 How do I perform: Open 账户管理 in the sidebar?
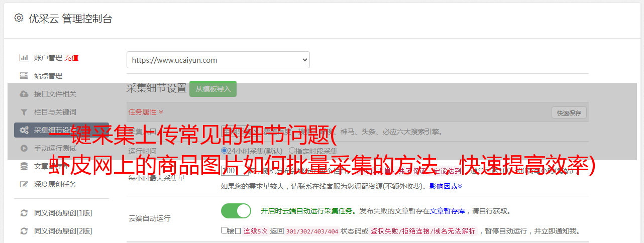(x=48, y=58)
